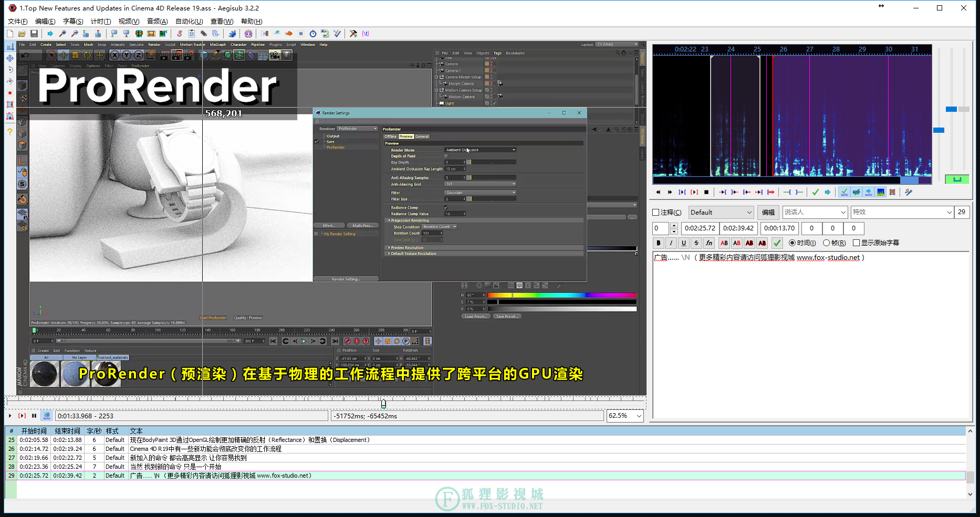Click the 编辑 style edit button
Viewport: 980px width, 517px height.
pos(768,213)
